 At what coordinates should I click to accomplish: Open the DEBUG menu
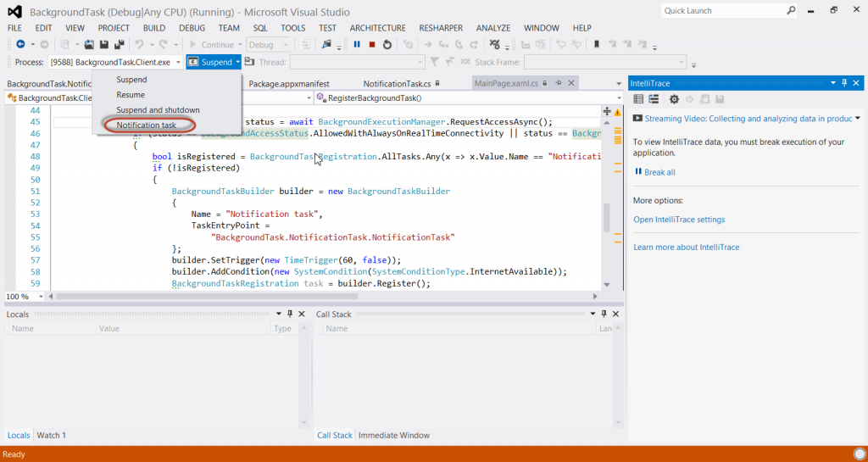click(x=192, y=28)
